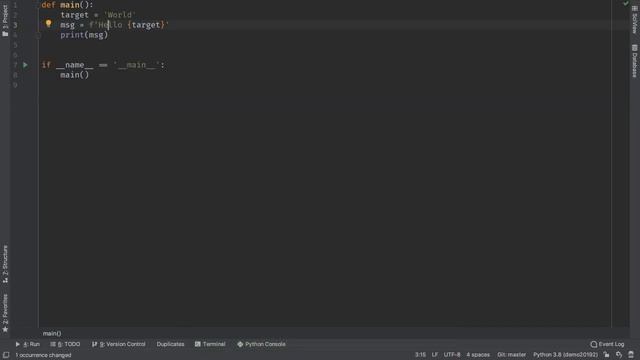Click main() breadcrumb
Image resolution: width=640 pixels, height=360 pixels.
(52, 333)
